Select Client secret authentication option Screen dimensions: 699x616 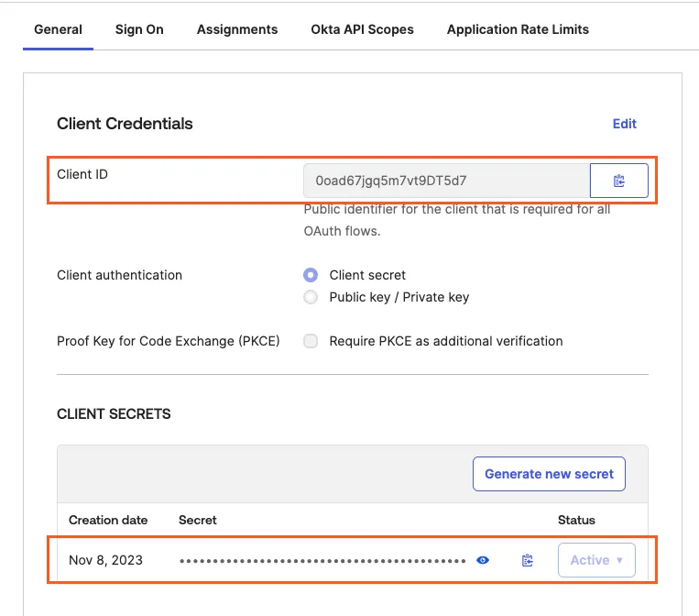coord(311,275)
